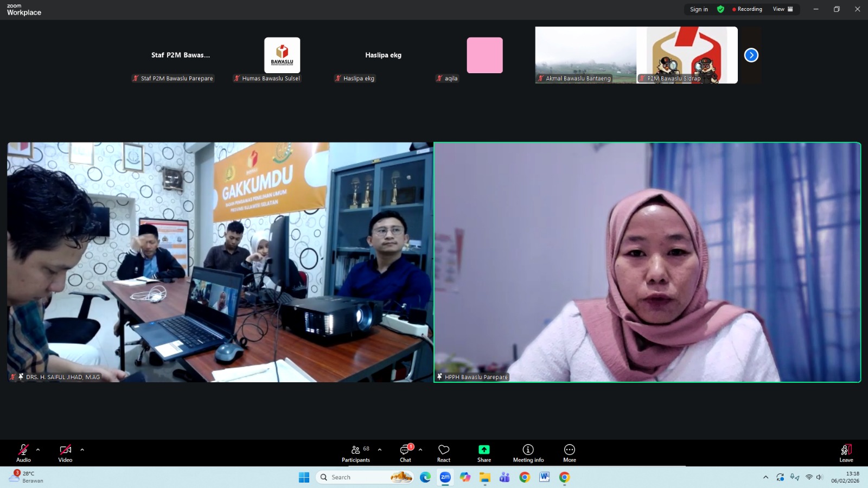Image resolution: width=868 pixels, height=488 pixels.
Task: Open Microsoft Word from the taskbar
Action: pyautogui.click(x=545, y=477)
